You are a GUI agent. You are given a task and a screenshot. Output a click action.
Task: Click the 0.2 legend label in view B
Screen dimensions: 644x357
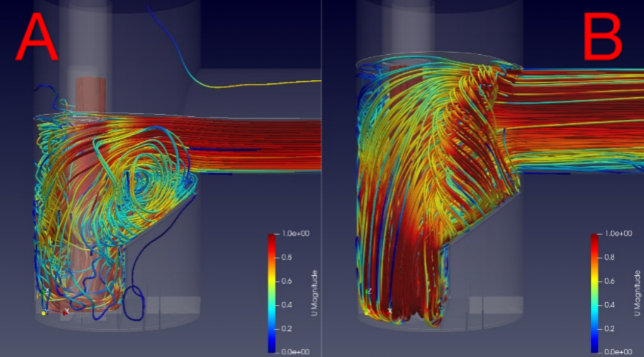click(609, 328)
